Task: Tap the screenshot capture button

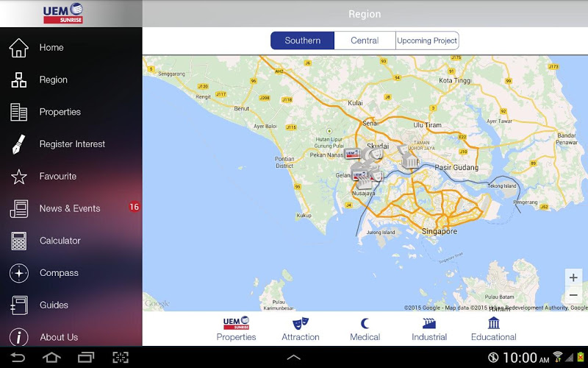Action: click(x=121, y=357)
